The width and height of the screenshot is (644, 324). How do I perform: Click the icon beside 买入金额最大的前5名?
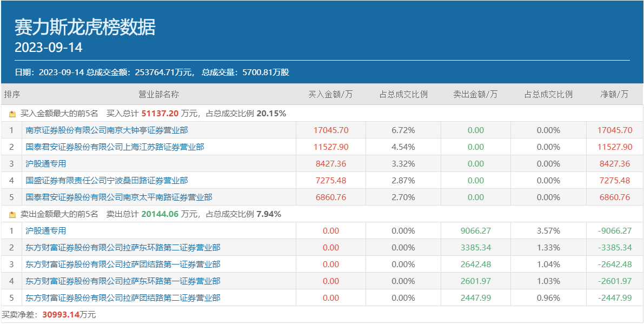[12, 114]
